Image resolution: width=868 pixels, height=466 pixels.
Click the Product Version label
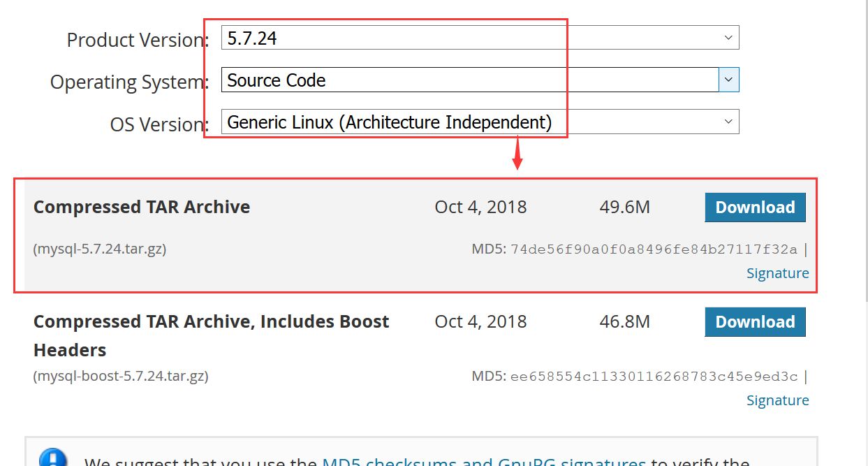pyautogui.click(x=138, y=40)
